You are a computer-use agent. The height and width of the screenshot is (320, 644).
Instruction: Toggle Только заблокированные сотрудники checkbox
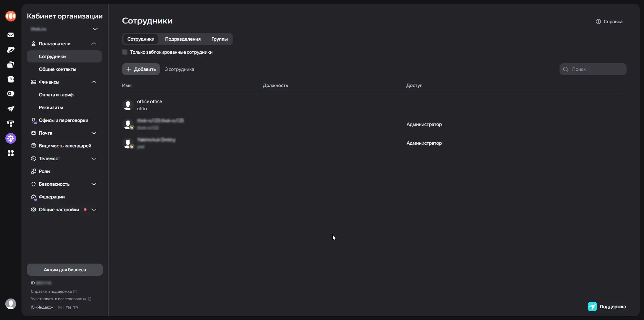[125, 52]
